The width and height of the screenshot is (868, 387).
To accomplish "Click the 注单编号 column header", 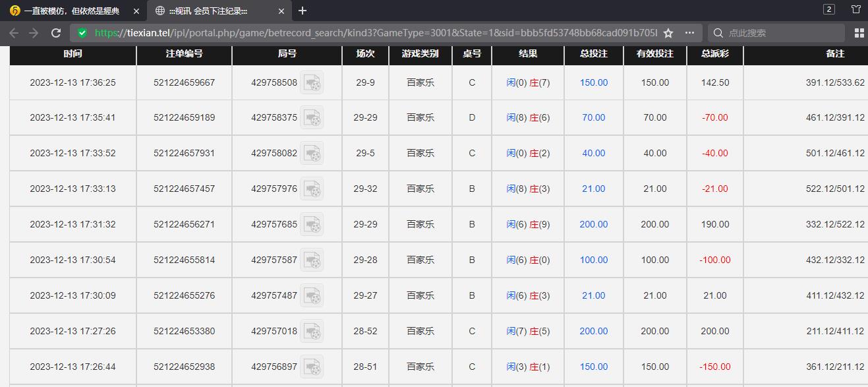I will click(185, 54).
